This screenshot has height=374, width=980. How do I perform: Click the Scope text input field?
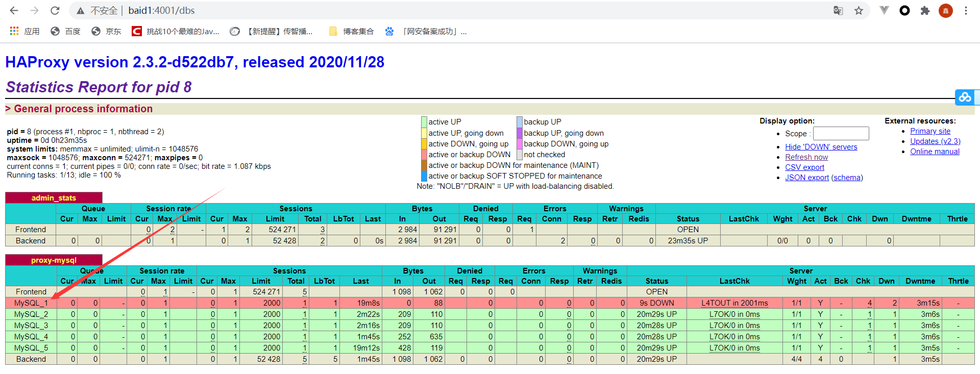tap(841, 134)
